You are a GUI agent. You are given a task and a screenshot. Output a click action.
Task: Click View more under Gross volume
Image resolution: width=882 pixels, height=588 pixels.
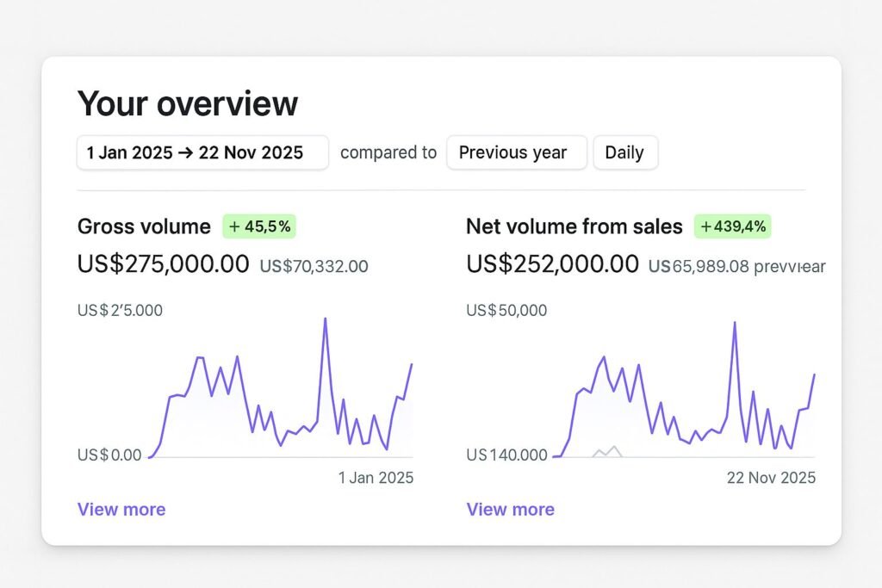pyautogui.click(x=121, y=509)
